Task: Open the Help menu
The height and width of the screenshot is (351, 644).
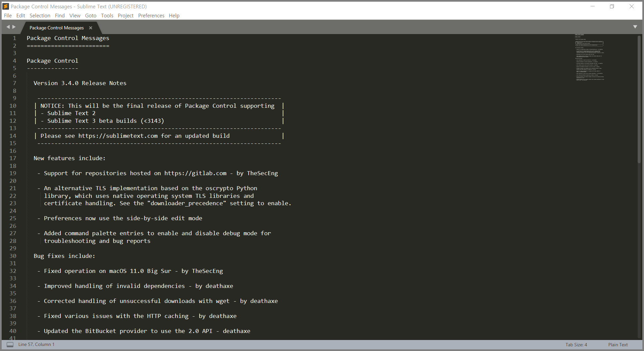Action: (x=174, y=15)
